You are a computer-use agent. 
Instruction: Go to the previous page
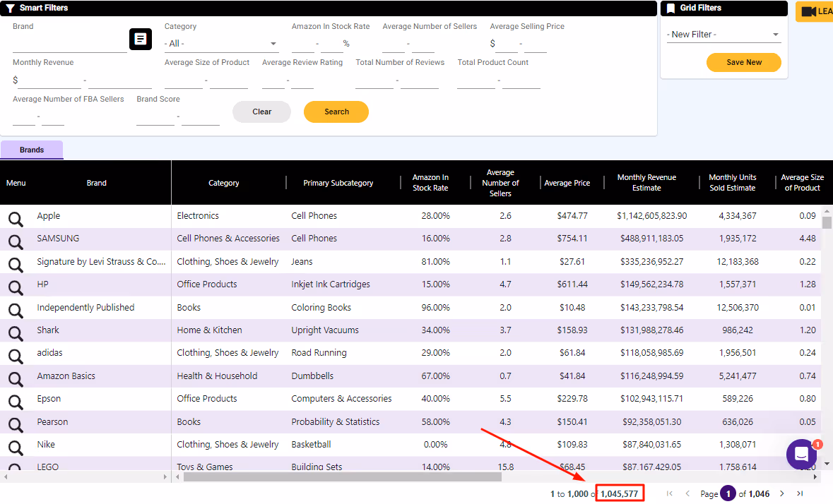coord(687,493)
